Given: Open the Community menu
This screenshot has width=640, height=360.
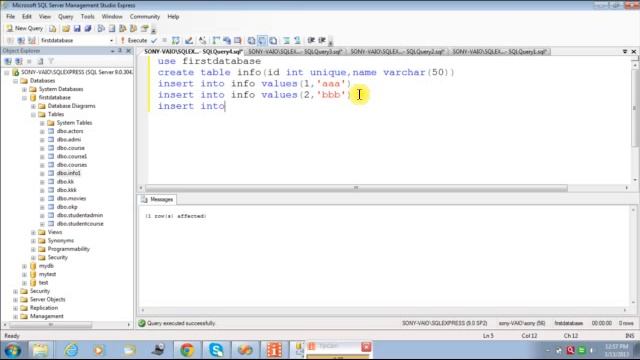Looking at the screenshot, I should pos(145,17).
